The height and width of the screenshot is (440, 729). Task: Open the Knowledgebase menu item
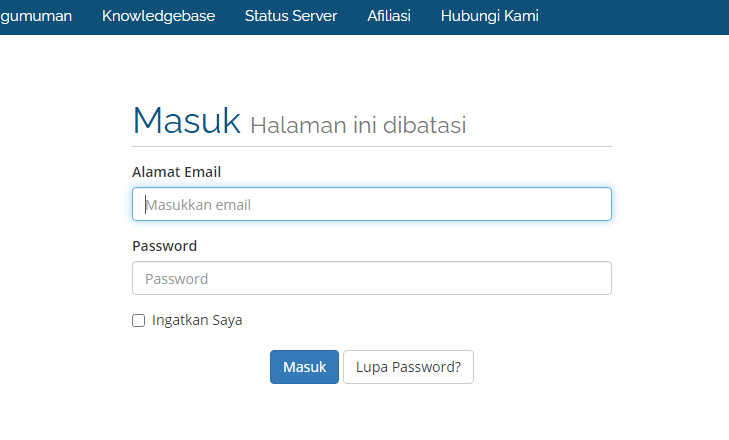point(159,16)
